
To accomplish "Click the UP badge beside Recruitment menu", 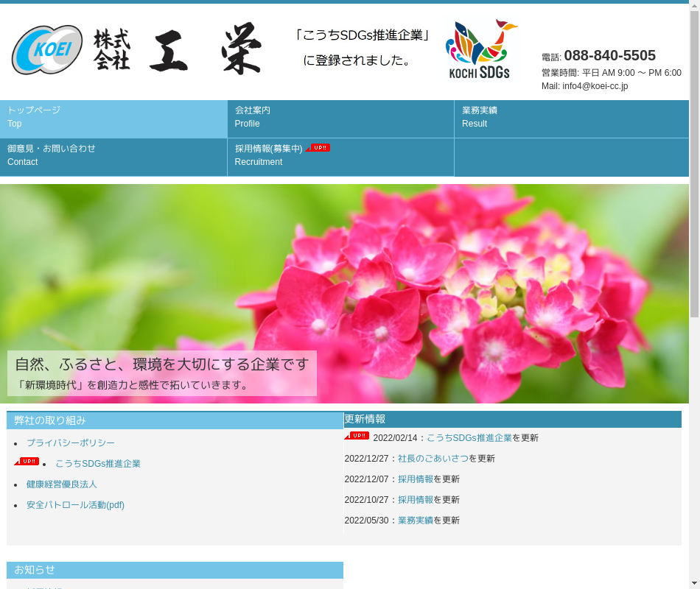I will 318,148.
